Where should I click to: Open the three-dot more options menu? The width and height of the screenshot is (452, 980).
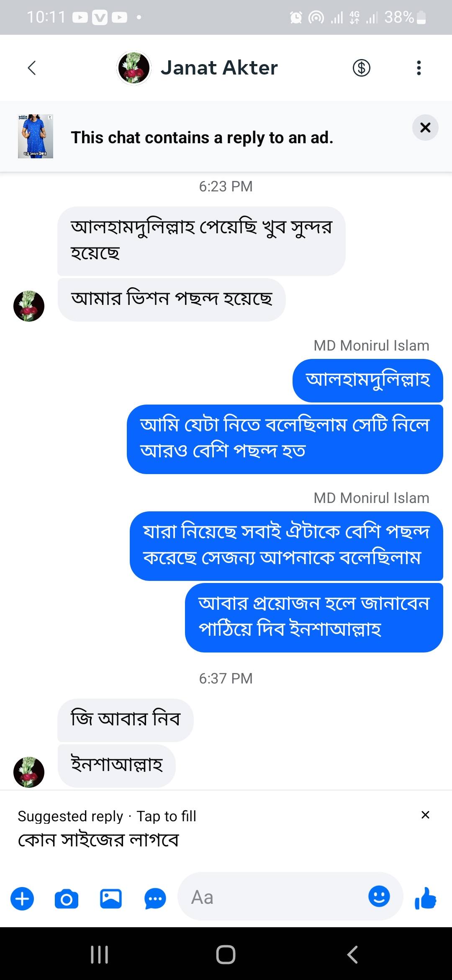(419, 68)
